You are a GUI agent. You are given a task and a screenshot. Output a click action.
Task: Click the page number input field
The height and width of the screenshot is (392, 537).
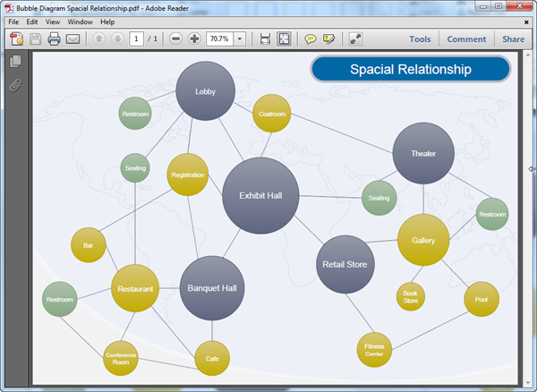pos(136,39)
